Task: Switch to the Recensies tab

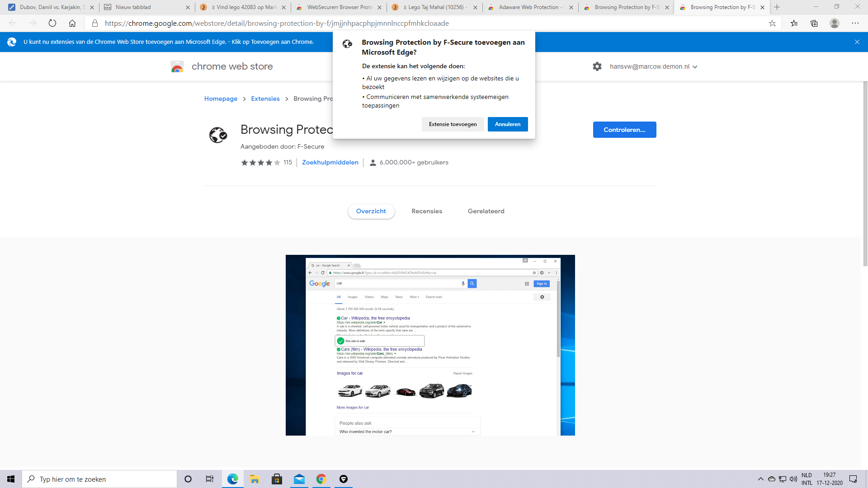Action: click(426, 211)
